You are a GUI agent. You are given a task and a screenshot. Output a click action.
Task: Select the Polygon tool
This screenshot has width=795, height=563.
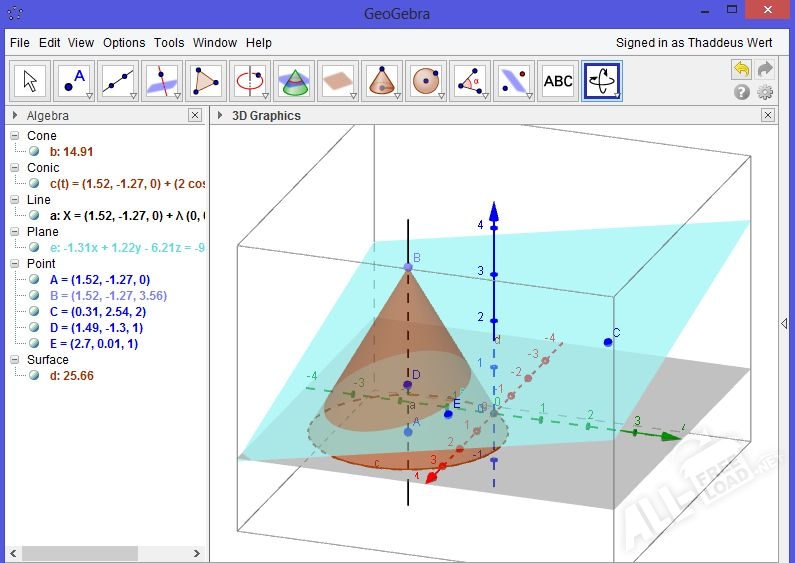point(206,81)
